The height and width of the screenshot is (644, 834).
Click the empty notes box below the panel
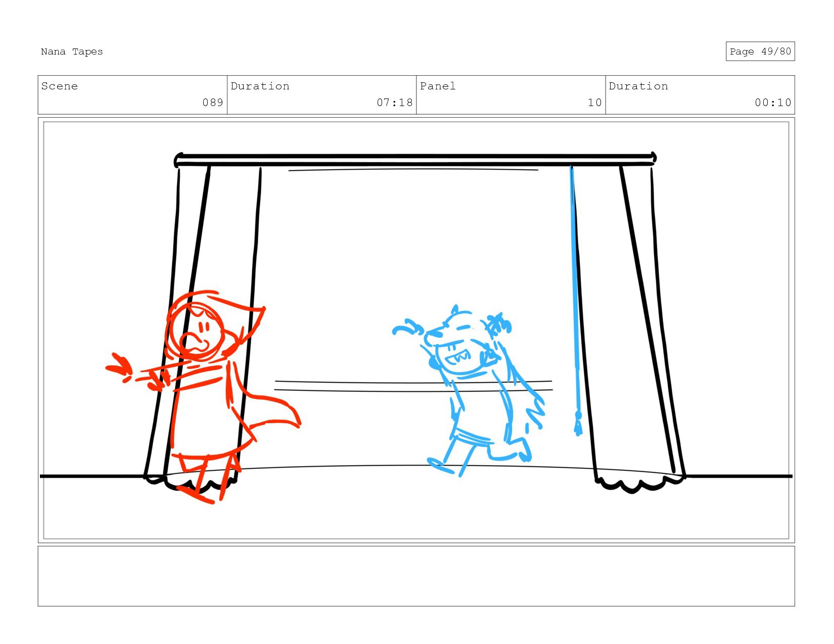(x=416, y=576)
